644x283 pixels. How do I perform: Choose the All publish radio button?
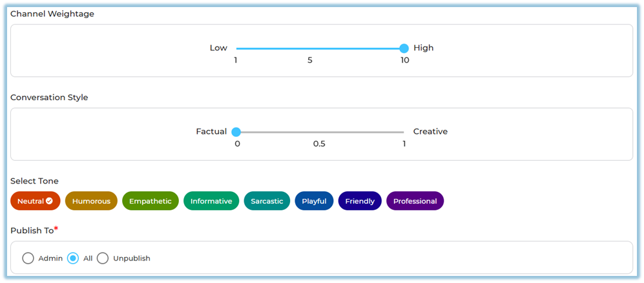click(74, 258)
